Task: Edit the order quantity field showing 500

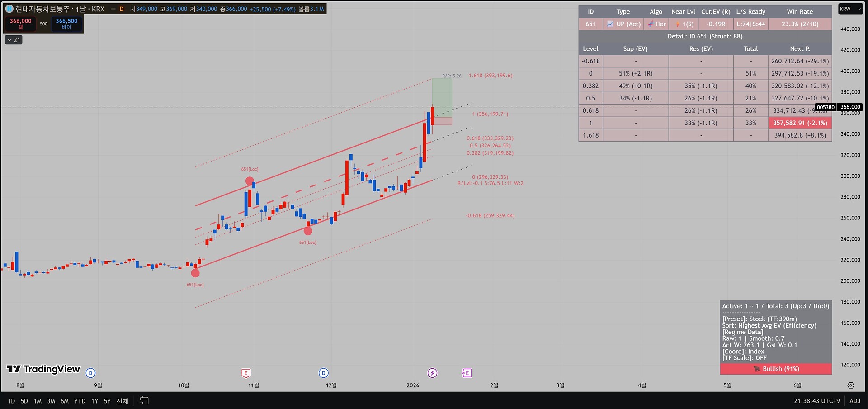Action: [x=43, y=24]
